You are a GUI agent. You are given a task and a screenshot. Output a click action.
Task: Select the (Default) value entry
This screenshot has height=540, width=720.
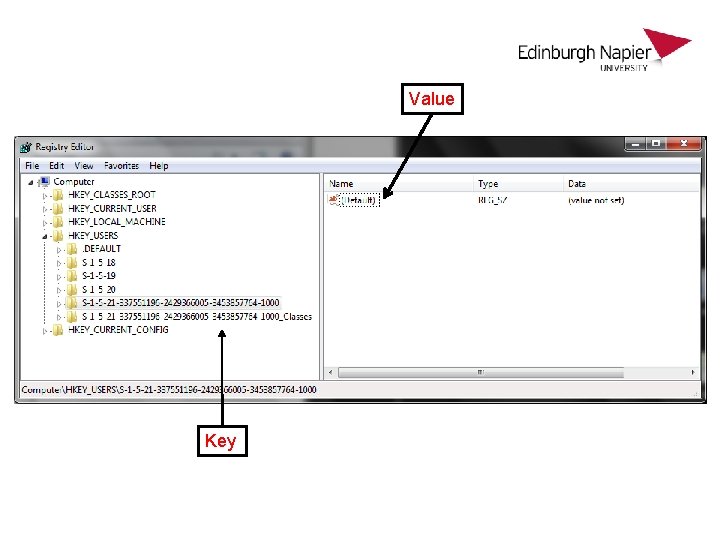359,200
